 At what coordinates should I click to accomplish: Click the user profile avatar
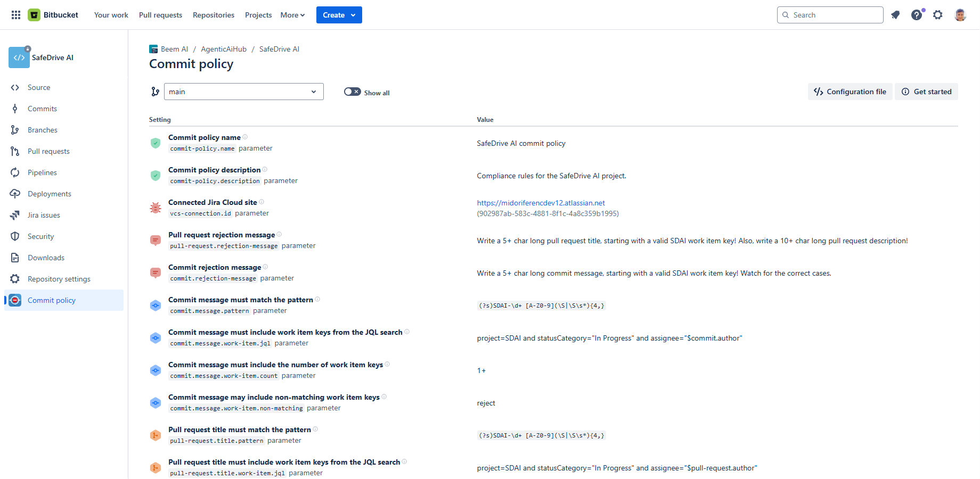[x=960, y=15]
